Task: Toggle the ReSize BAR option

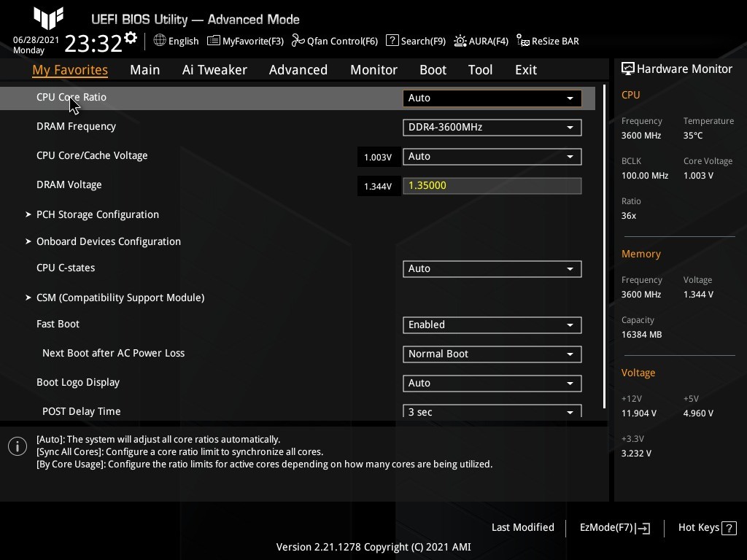Action: (548, 41)
